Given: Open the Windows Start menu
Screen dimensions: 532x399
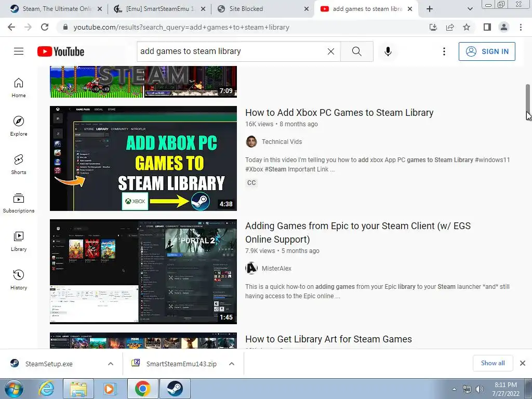Looking at the screenshot, I should tap(14, 389).
